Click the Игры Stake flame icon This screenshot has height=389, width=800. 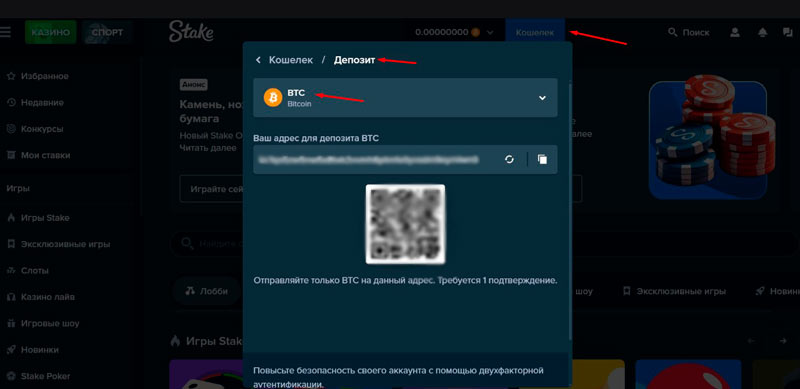click(11, 218)
